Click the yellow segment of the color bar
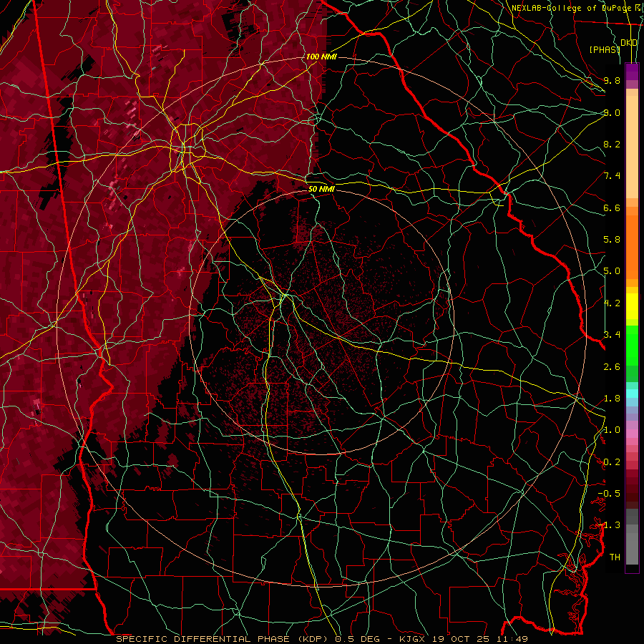 pos(632,306)
